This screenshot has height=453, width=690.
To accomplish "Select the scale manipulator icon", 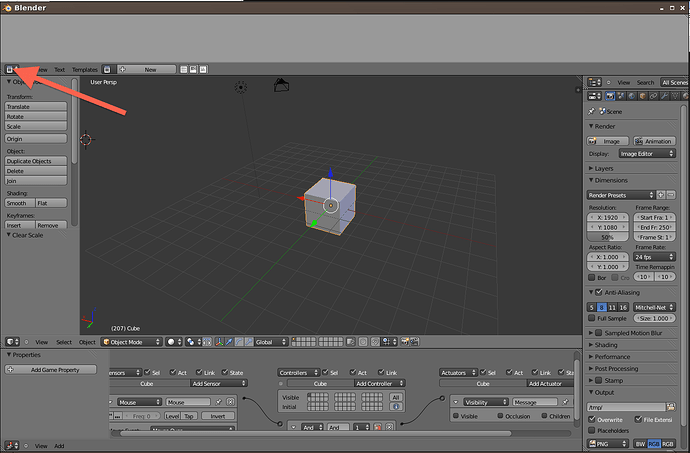I will click(x=249, y=342).
